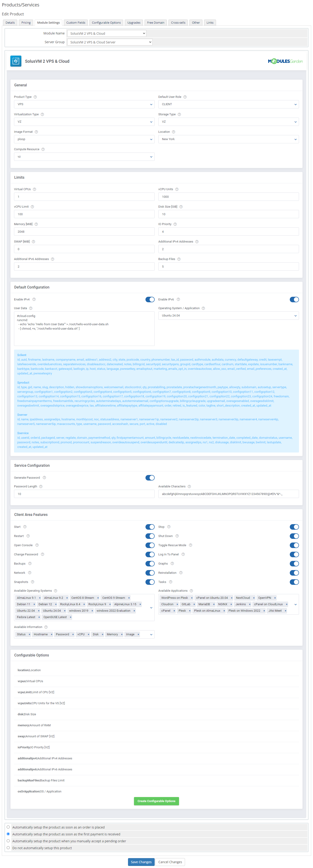The width and height of the screenshot is (313, 868).
Task: Switch to the Configurable Options tab
Action: click(106, 23)
